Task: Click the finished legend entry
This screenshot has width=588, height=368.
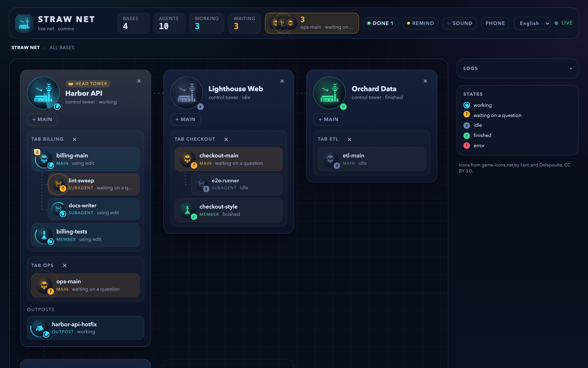Action: pos(477,135)
